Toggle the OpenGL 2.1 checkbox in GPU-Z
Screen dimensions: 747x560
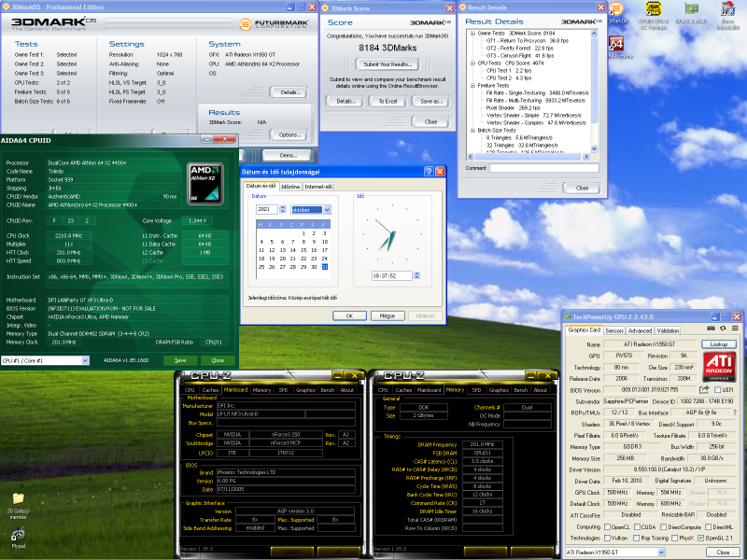[701, 538]
